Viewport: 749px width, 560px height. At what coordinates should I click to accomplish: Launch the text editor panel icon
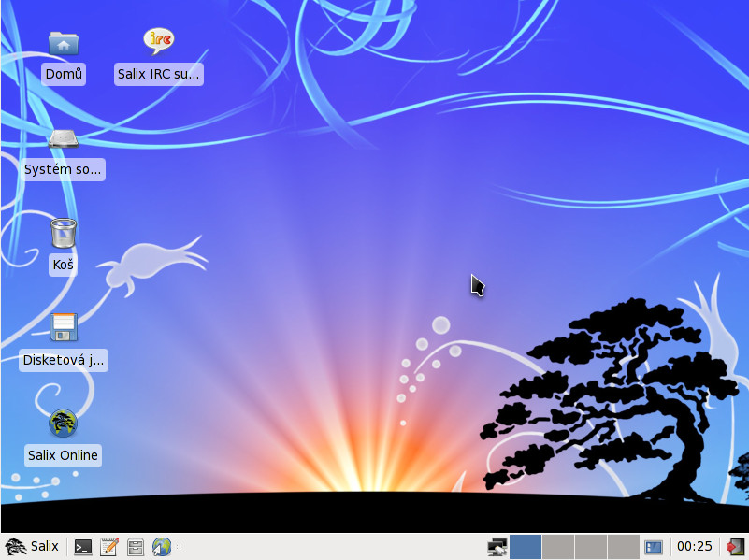pos(109,547)
